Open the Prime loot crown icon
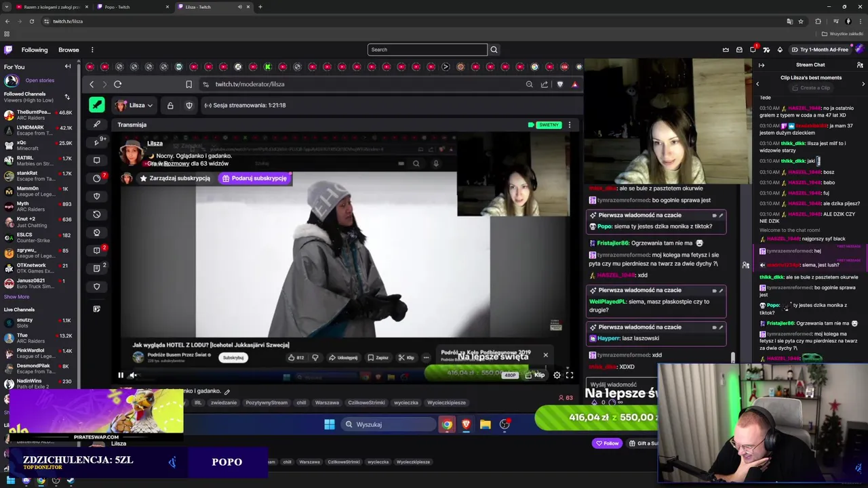Image resolution: width=868 pixels, height=488 pixels. (x=726, y=49)
